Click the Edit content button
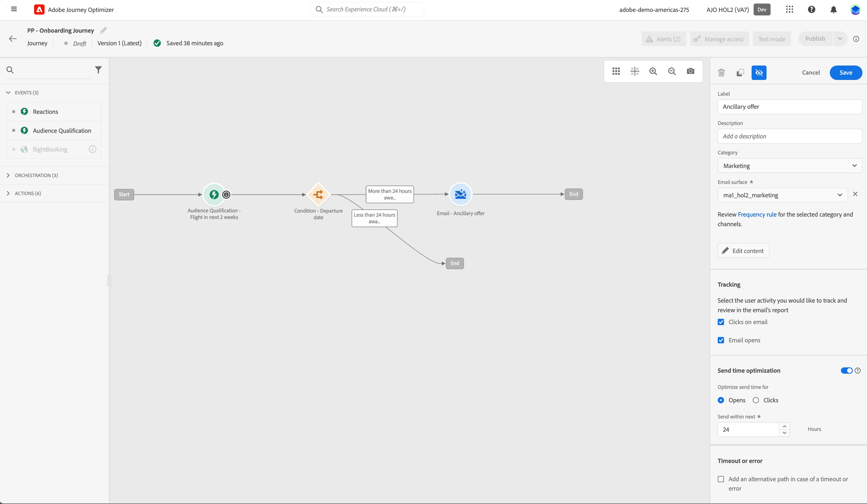 pyautogui.click(x=743, y=251)
